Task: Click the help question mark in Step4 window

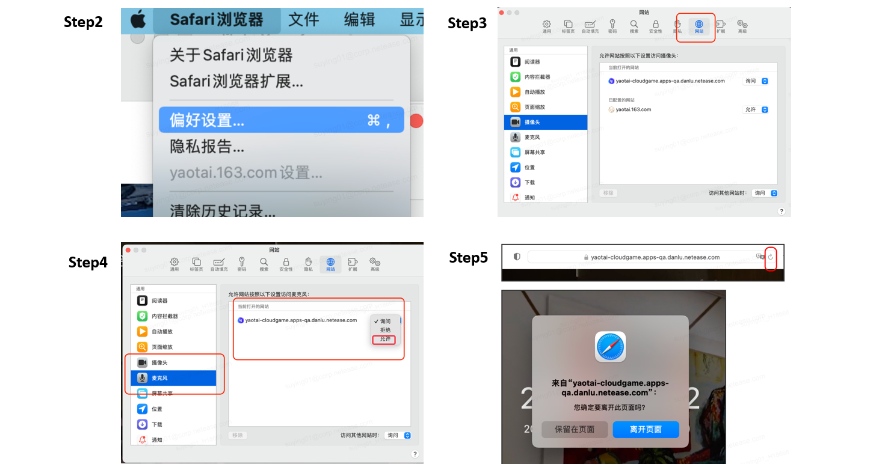Action: (x=415, y=454)
